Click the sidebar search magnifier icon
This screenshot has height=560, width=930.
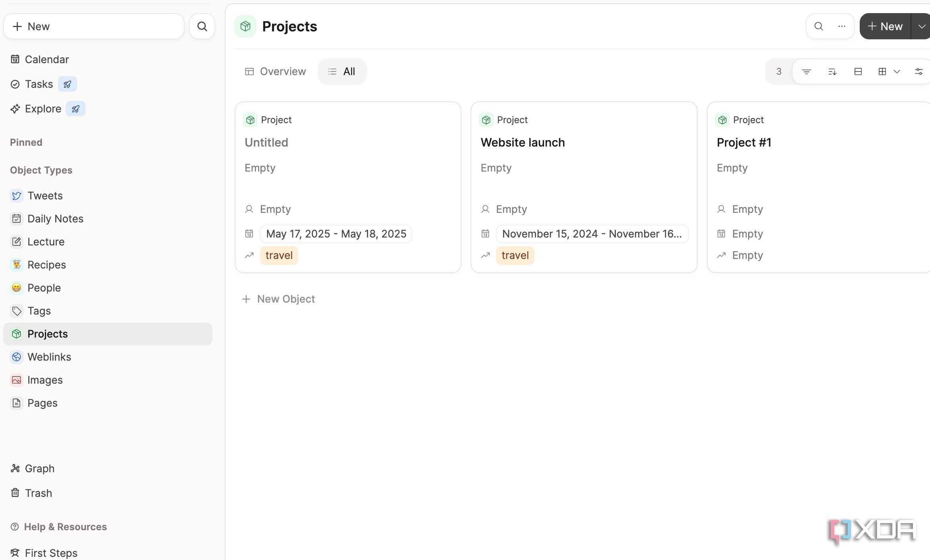[x=202, y=26]
